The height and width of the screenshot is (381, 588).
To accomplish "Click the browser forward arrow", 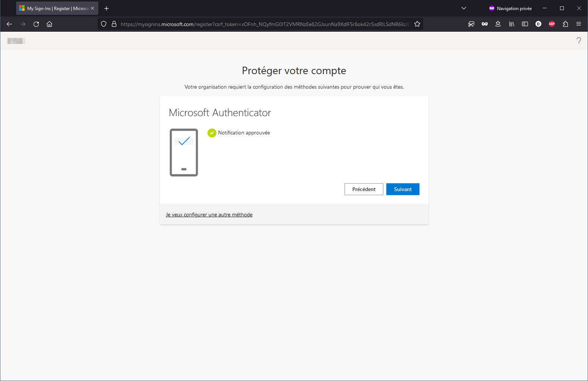I will 23,24.
